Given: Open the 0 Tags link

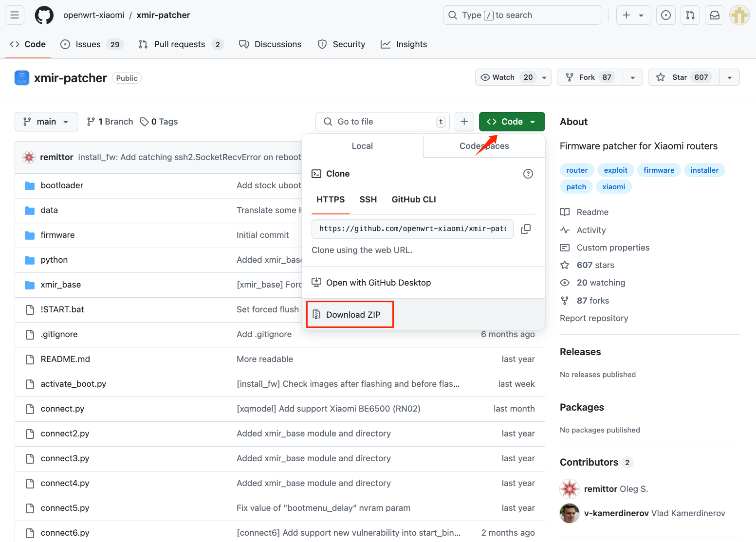Looking at the screenshot, I should click(159, 122).
